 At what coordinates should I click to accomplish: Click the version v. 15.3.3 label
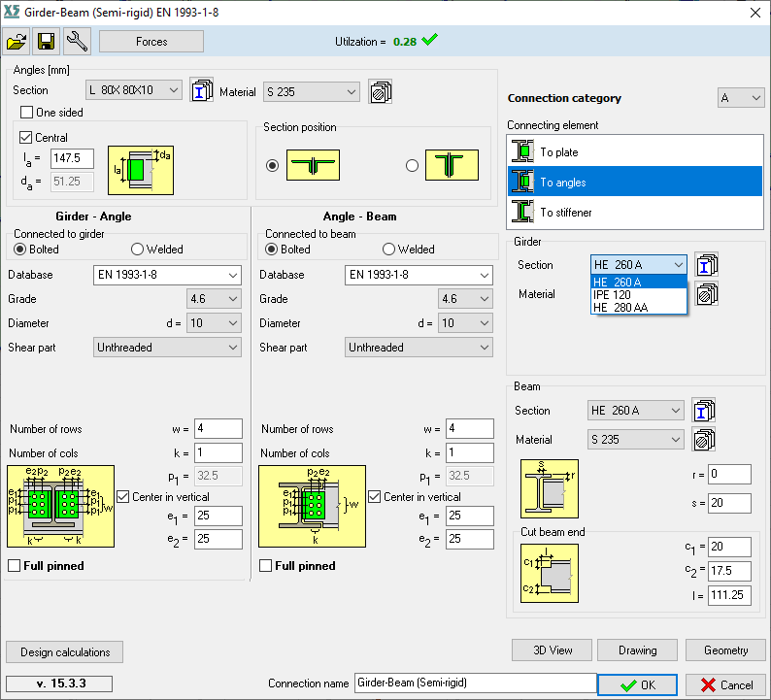(59, 683)
